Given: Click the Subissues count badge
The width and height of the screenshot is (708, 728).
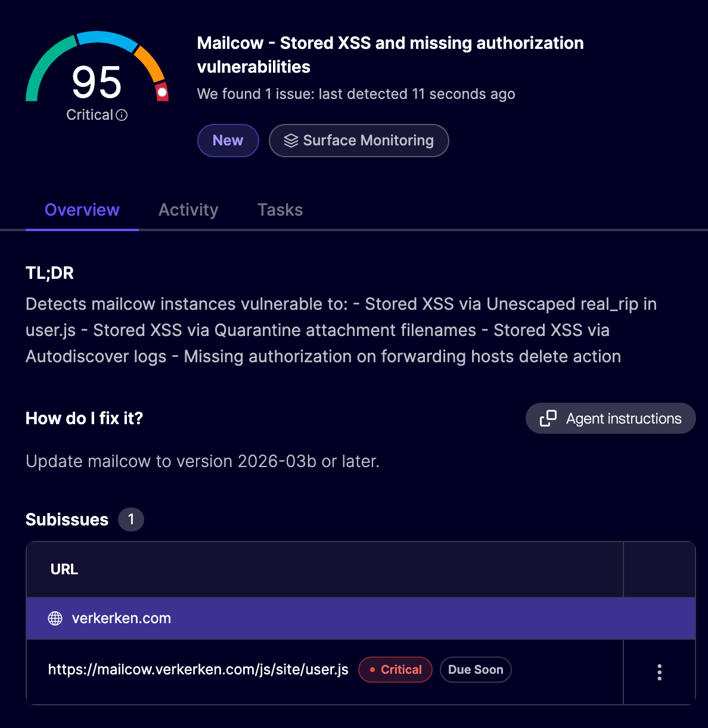Looking at the screenshot, I should click(x=131, y=519).
